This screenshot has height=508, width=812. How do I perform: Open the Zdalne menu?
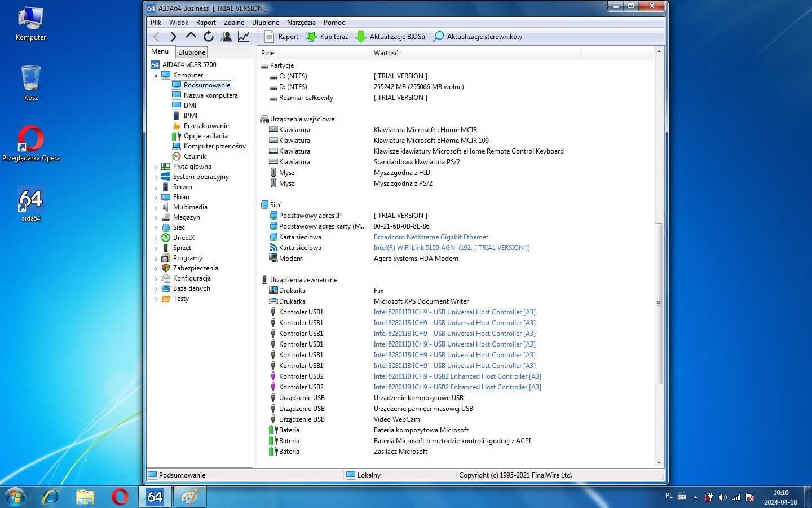pos(234,23)
